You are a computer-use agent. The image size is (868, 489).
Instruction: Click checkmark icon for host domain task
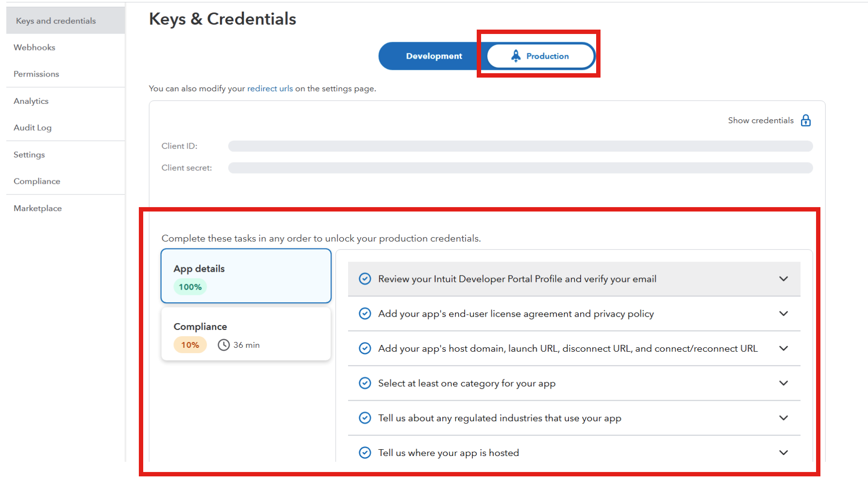coord(365,348)
